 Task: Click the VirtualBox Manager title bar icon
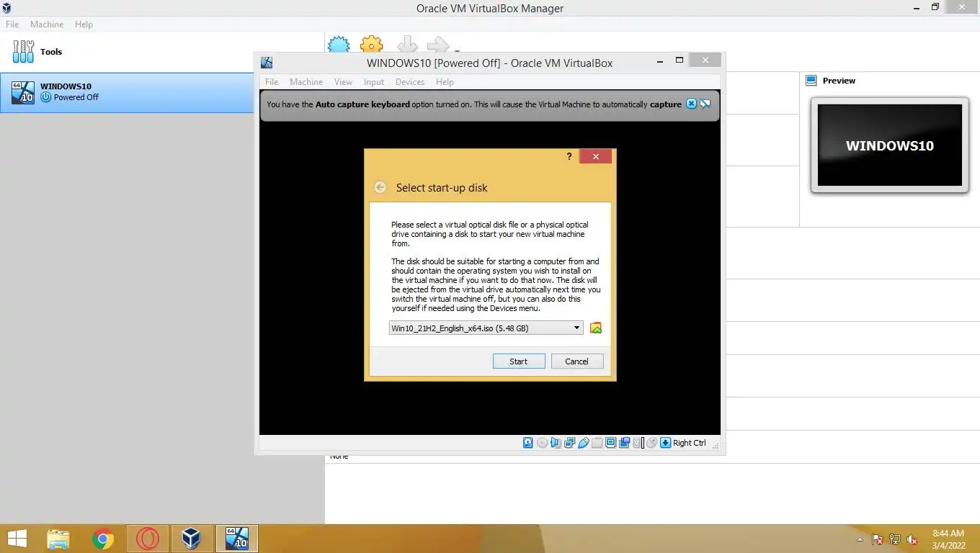point(7,9)
